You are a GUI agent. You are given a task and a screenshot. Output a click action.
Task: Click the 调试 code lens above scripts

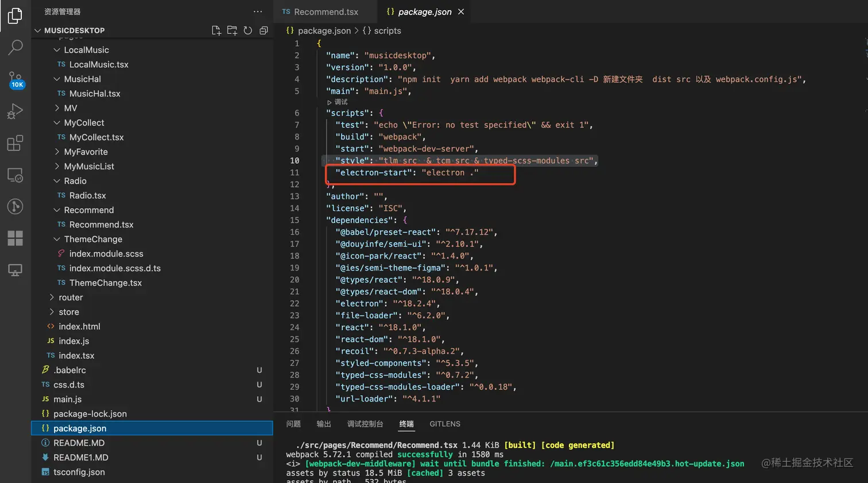[338, 102]
